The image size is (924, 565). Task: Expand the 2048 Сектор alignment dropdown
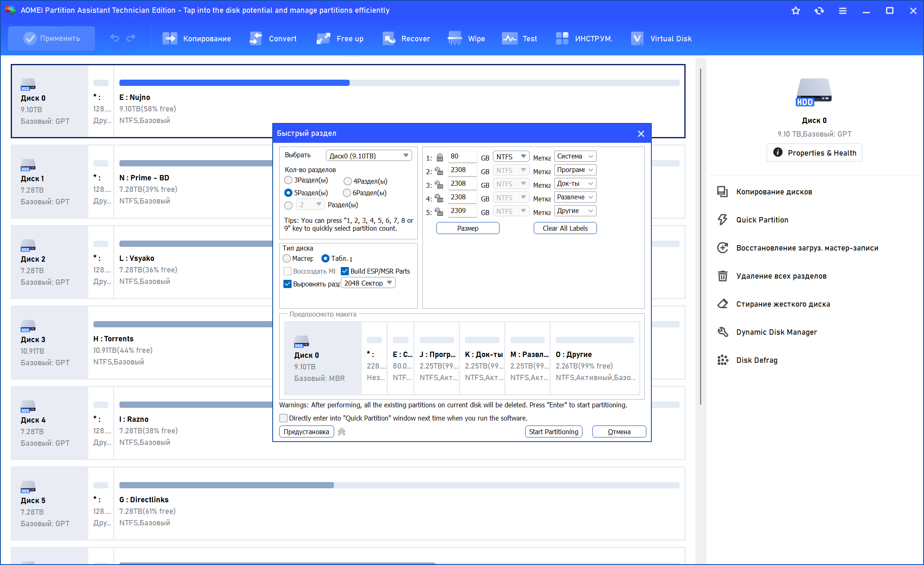point(368,283)
